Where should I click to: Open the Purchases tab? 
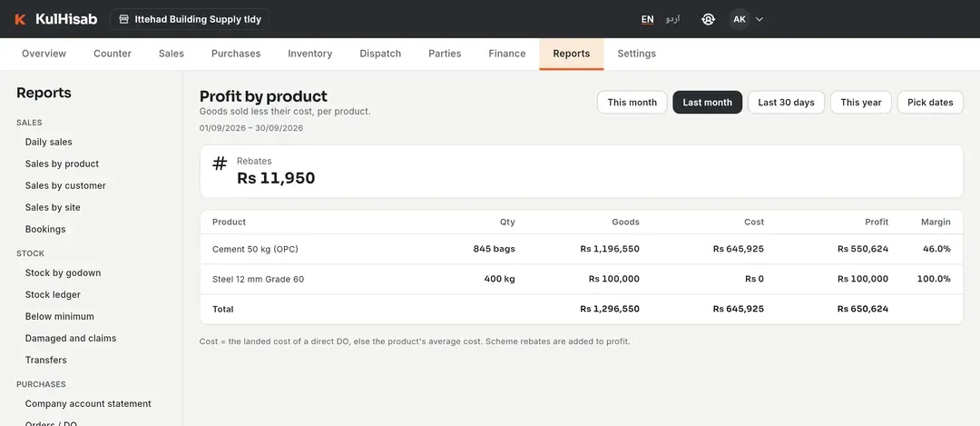236,54
